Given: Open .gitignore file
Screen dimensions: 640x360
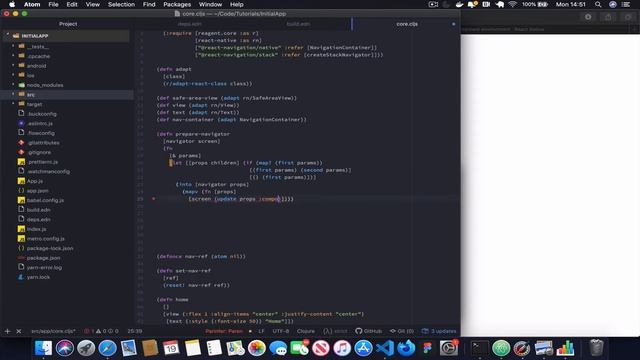Looking at the screenshot, I should point(40,152).
